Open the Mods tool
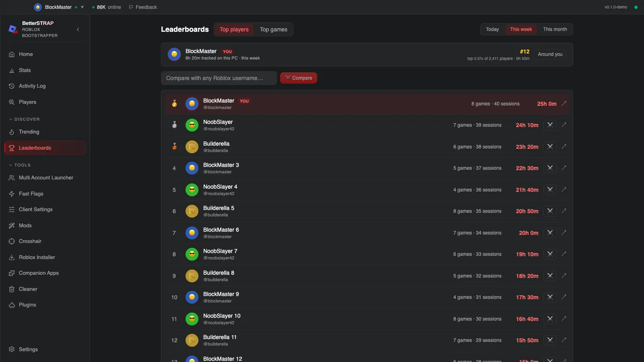This screenshot has height=362, width=644. point(45,226)
